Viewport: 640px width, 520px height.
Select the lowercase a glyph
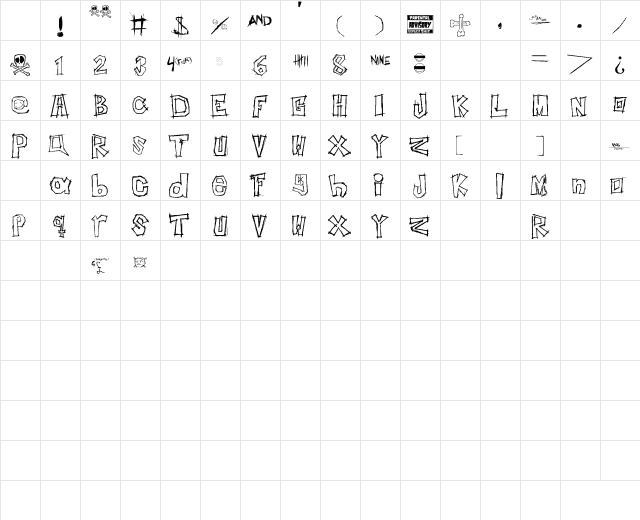pos(60,185)
